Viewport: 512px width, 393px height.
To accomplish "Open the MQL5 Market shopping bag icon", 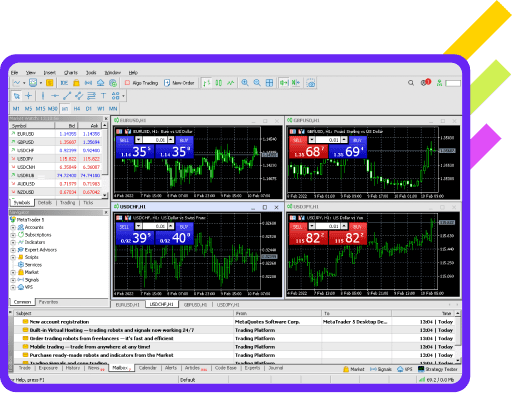I will [x=76, y=83].
